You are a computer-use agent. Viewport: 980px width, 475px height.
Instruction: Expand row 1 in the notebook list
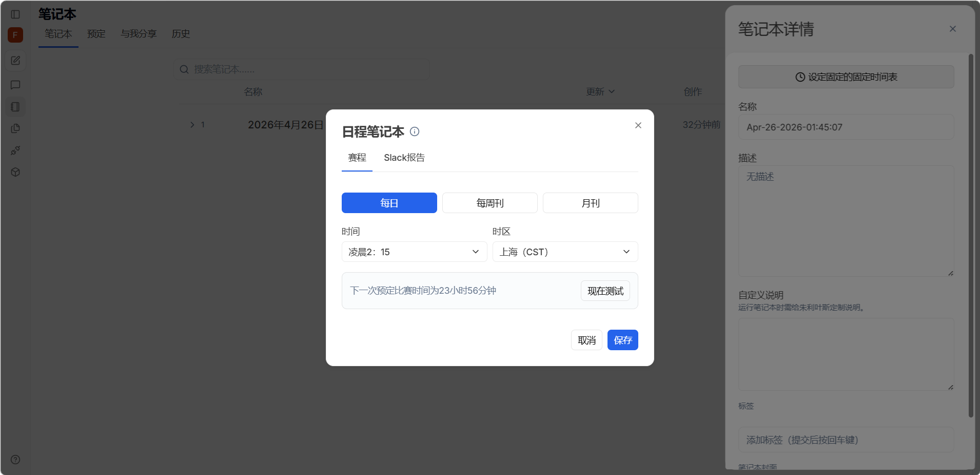coord(192,125)
